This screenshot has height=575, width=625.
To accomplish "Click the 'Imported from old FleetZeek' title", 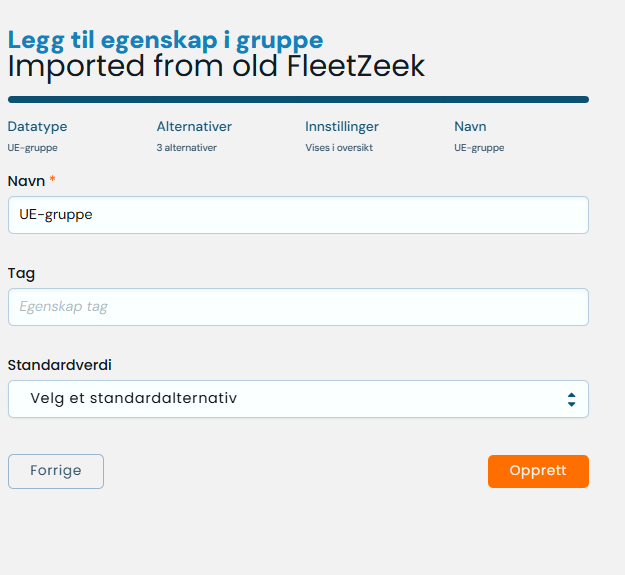I will click(x=216, y=67).
